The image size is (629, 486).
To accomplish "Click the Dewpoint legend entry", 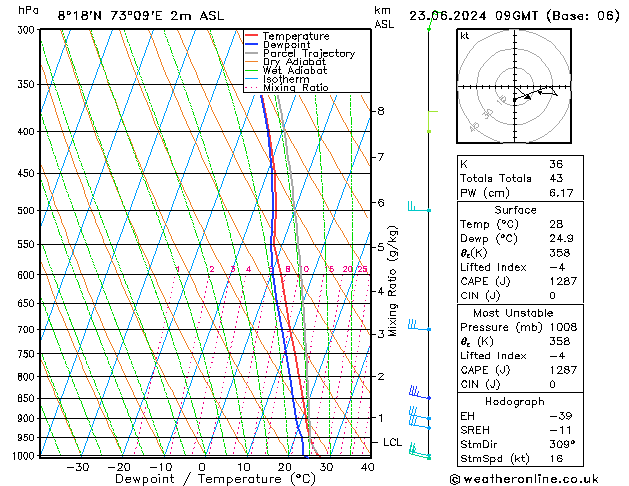I will (x=278, y=45).
